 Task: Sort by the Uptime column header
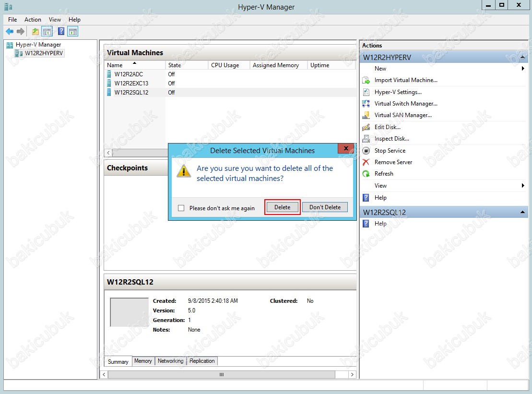(x=331, y=65)
